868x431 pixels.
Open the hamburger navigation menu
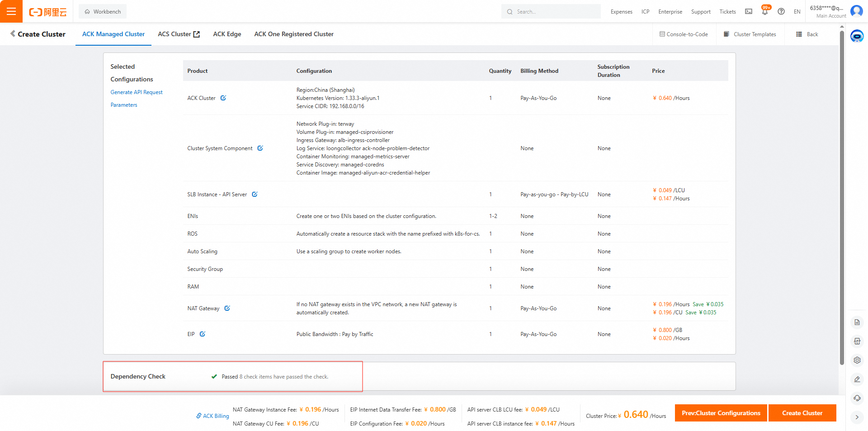coord(11,11)
